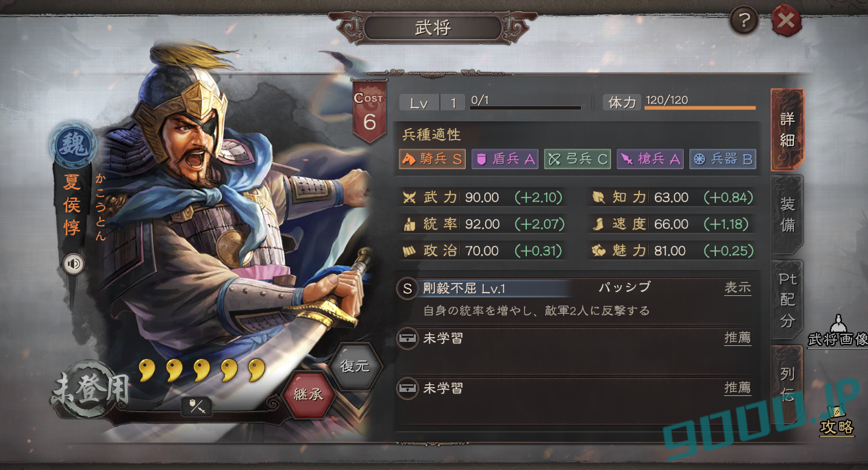Open the 攻略 guide scroll icon
The image size is (868, 470).
coord(837,419)
